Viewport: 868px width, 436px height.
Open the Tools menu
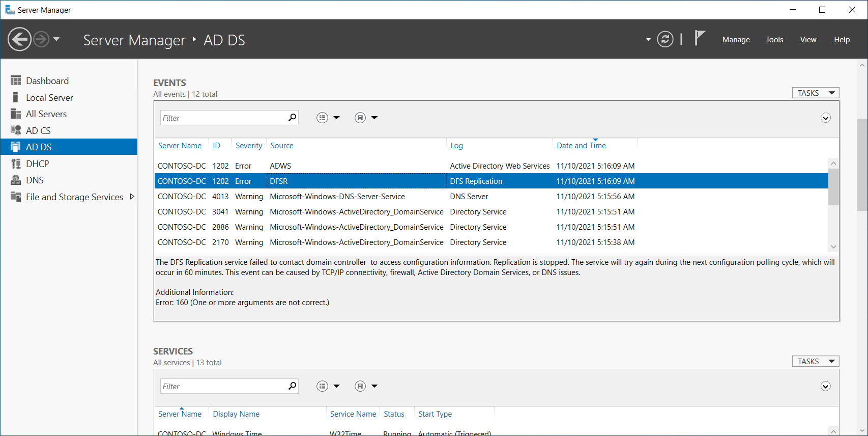point(774,40)
